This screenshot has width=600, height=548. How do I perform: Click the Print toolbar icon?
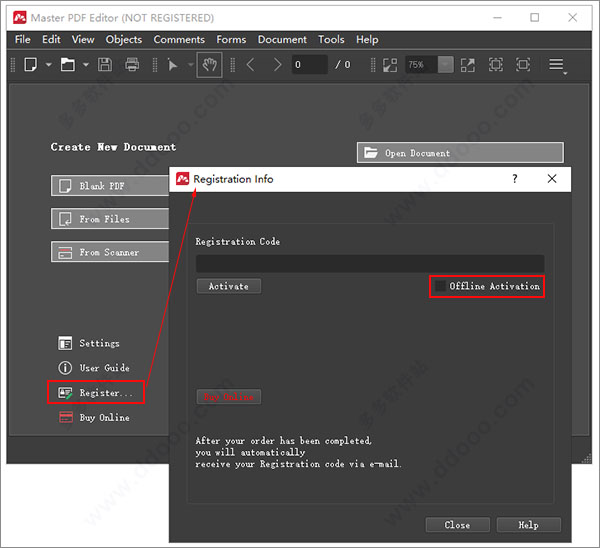pos(132,65)
